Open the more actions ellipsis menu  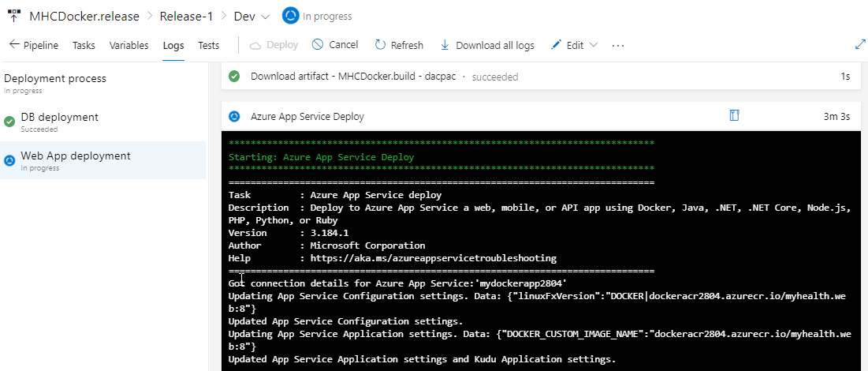pyautogui.click(x=618, y=46)
